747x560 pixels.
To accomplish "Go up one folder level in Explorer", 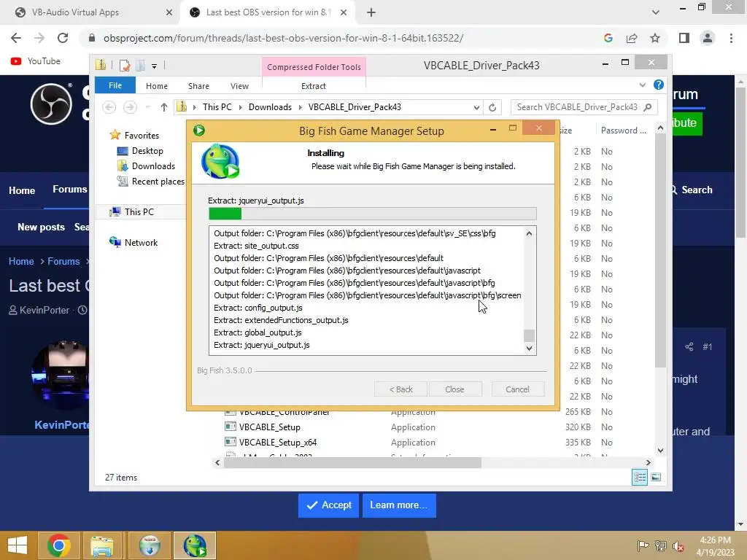I will (164, 107).
